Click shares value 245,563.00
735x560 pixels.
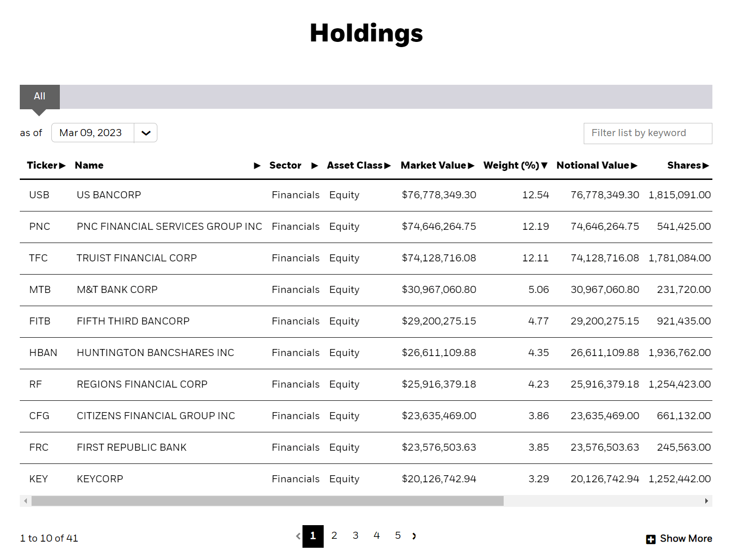pyautogui.click(x=684, y=447)
